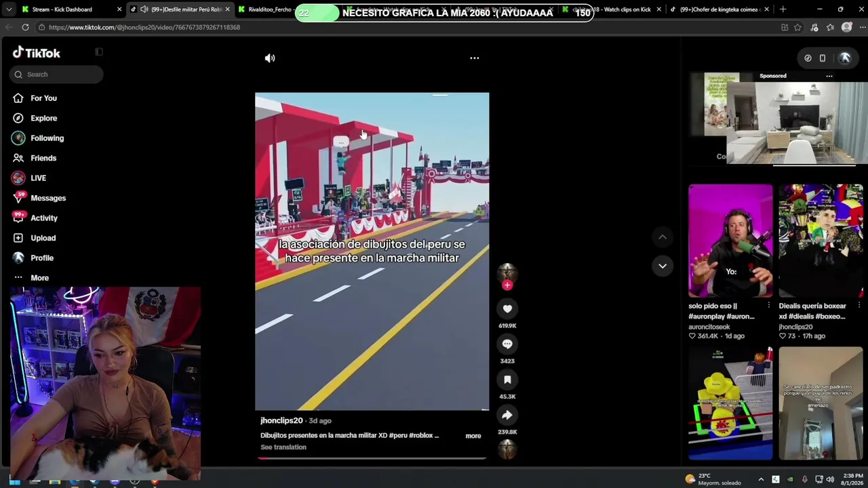Open the video options three-dot menu

(475, 58)
